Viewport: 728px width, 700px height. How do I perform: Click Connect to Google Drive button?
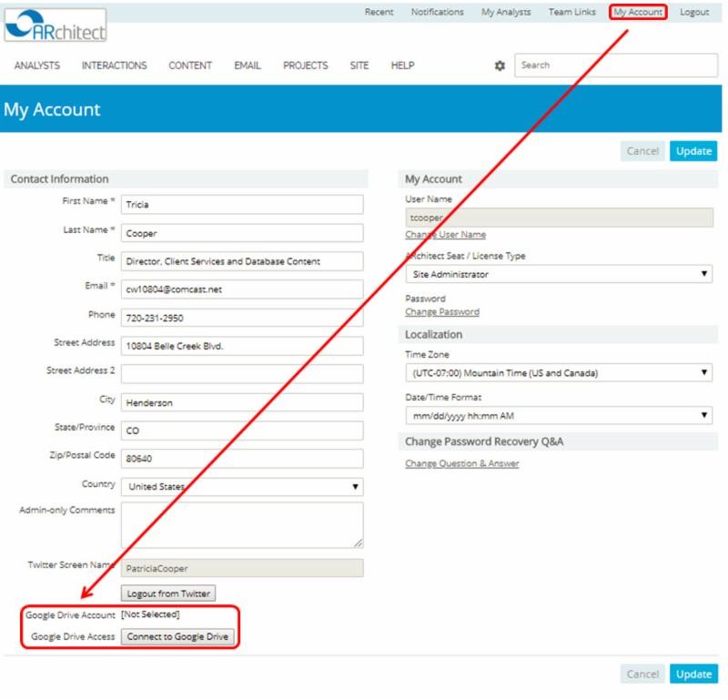click(x=177, y=637)
